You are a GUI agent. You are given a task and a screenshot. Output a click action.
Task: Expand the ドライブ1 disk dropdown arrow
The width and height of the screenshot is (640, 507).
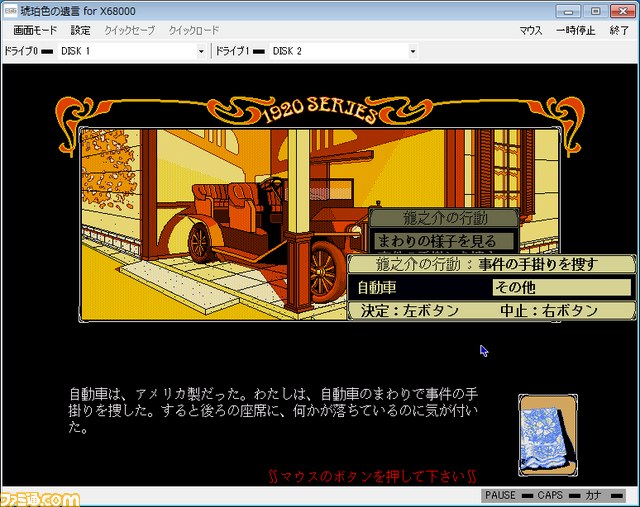click(413, 51)
